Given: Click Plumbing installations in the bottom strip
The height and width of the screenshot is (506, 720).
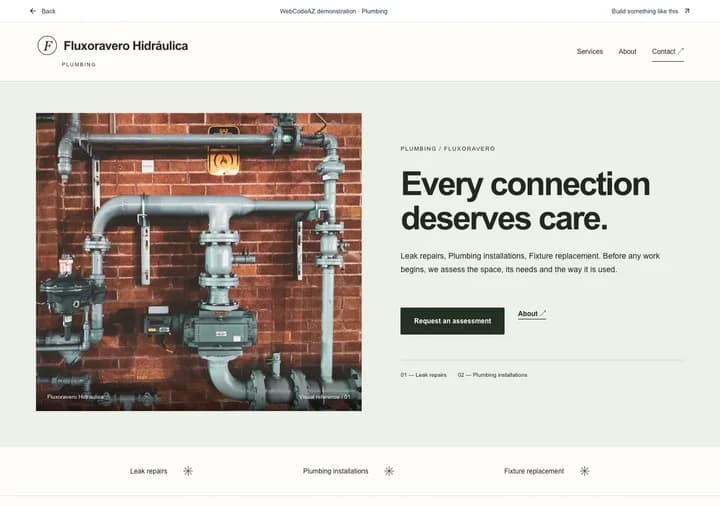Looking at the screenshot, I should coord(335,471).
